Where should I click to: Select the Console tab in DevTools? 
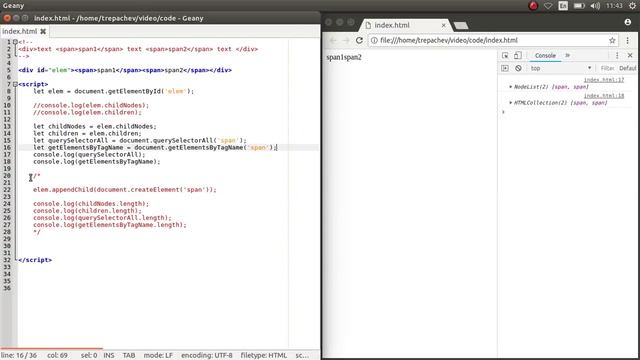[x=545, y=56]
